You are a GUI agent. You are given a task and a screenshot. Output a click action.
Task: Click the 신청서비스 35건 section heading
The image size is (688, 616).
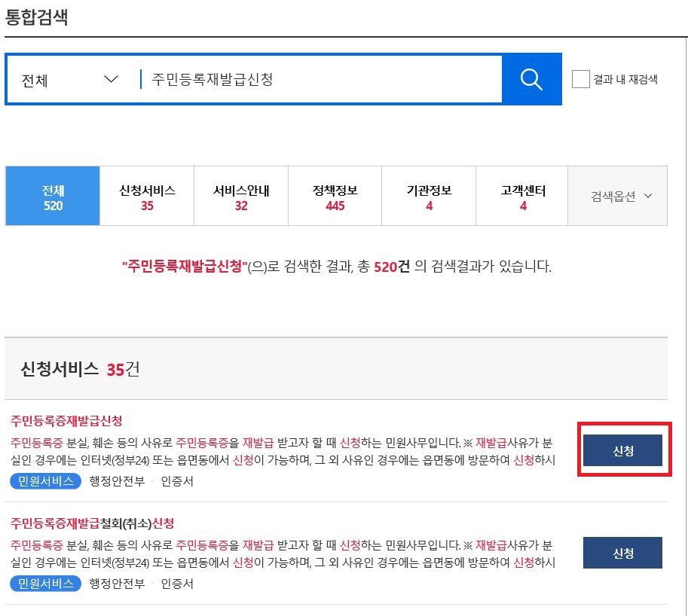click(x=81, y=369)
